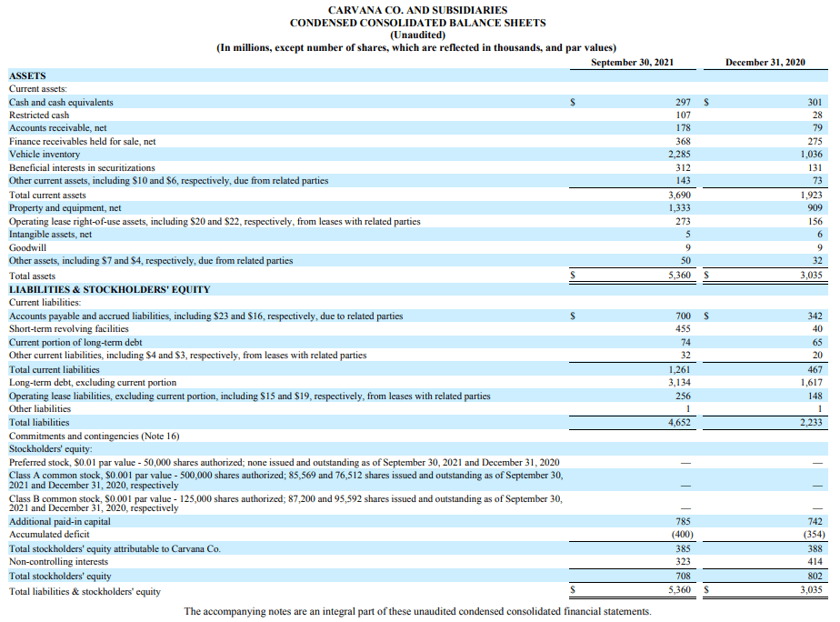Viewport: 840px width, 622px height.
Task: Click the 'Other liabilities' row label
Action: click(40, 409)
